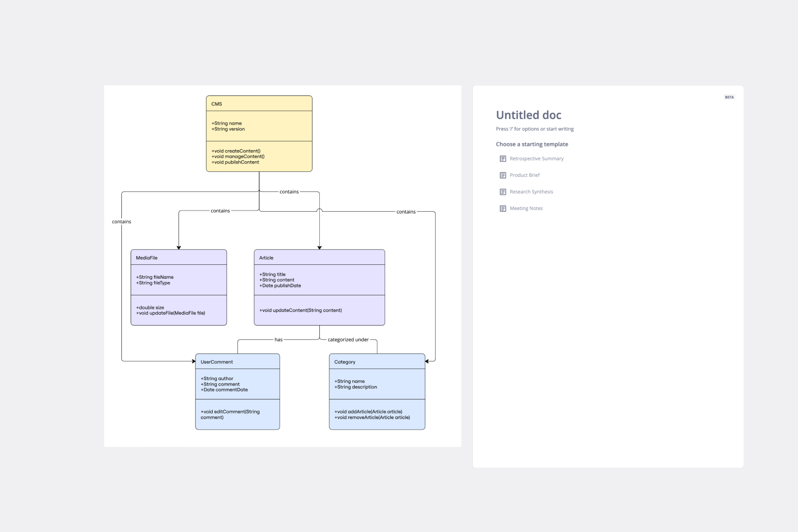Click the Meeting Notes document icon
This screenshot has height=532, width=798.
[x=503, y=208]
